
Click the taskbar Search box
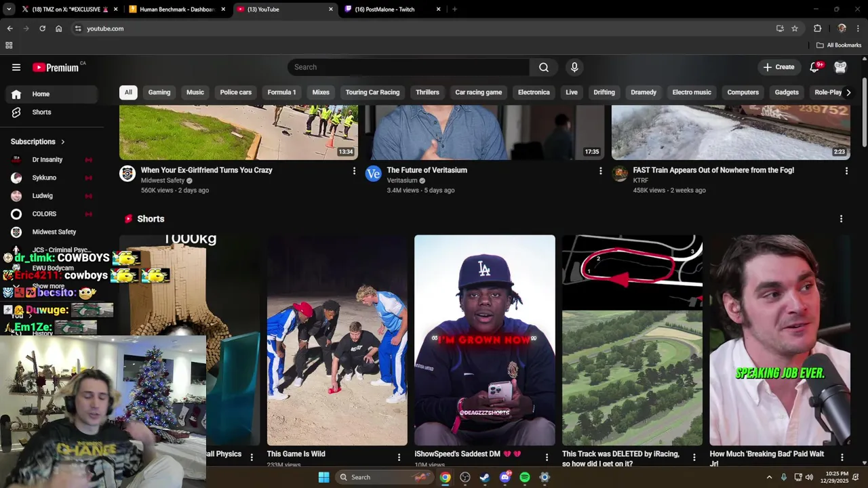point(384,477)
